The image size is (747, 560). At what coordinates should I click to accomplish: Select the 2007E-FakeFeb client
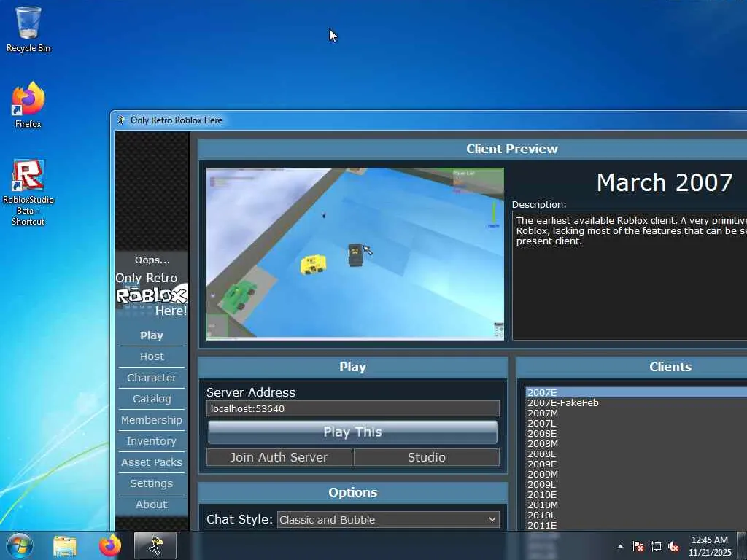636,402
